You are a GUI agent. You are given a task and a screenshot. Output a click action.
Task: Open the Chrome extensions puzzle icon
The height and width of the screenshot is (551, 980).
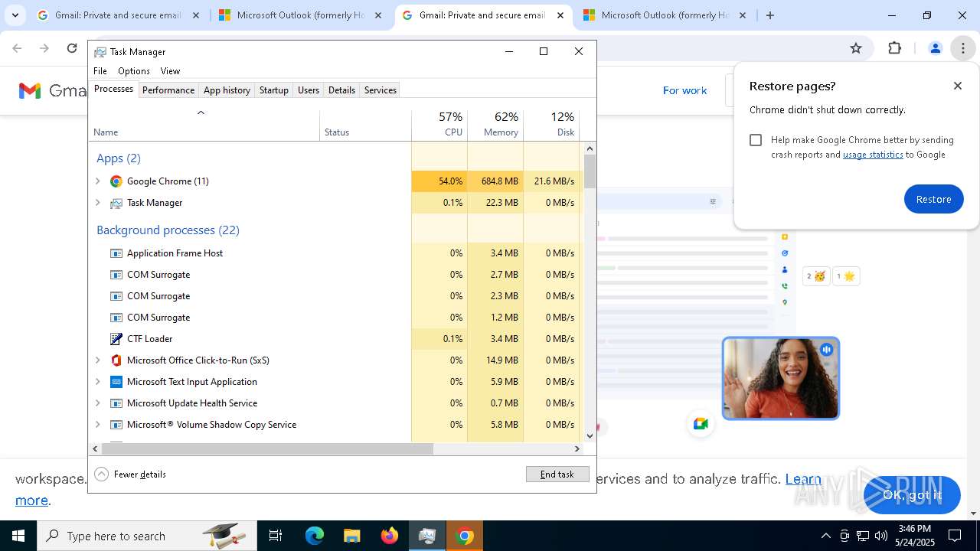pyautogui.click(x=894, y=48)
